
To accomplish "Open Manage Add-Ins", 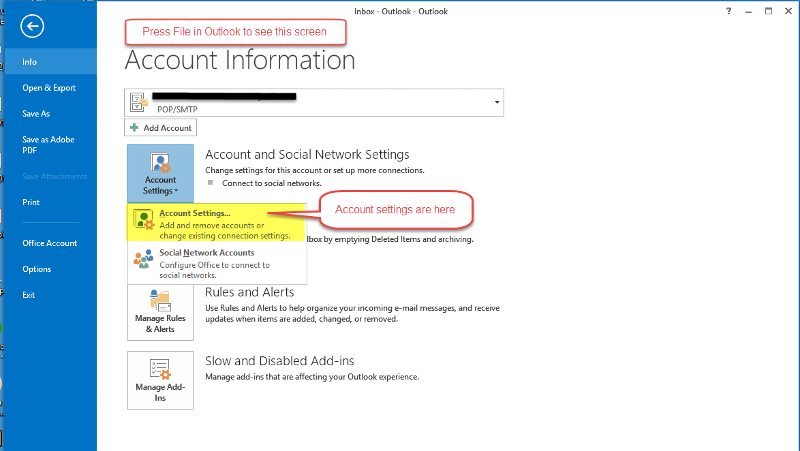I will point(160,381).
